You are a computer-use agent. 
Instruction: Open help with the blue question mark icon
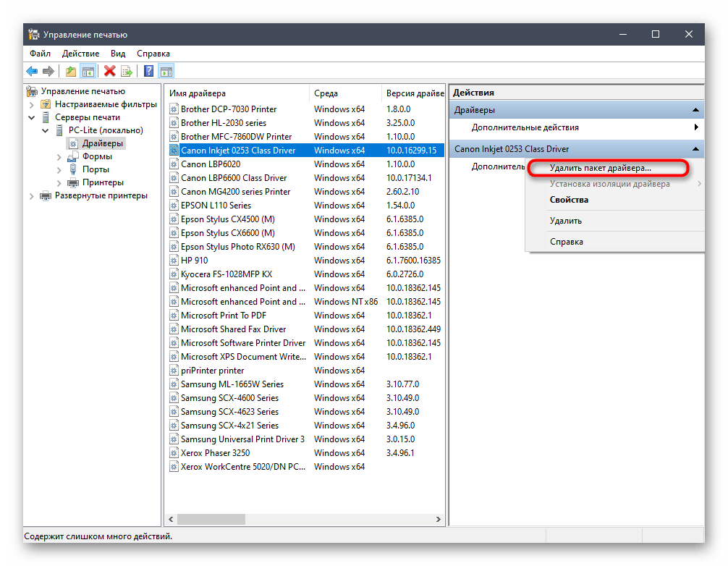(148, 71)
